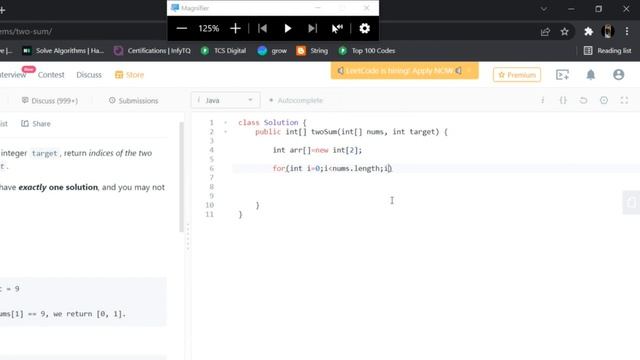
Task: Click 'exactly one solution' text
Action: click(x=58, y=187)
